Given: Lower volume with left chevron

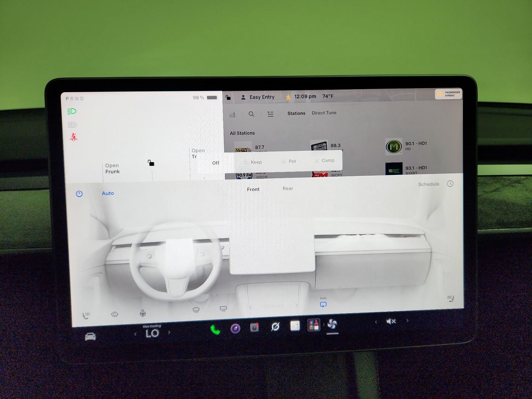Looking at the screenshot, I should pyautogui.click(x=376, y=322).
